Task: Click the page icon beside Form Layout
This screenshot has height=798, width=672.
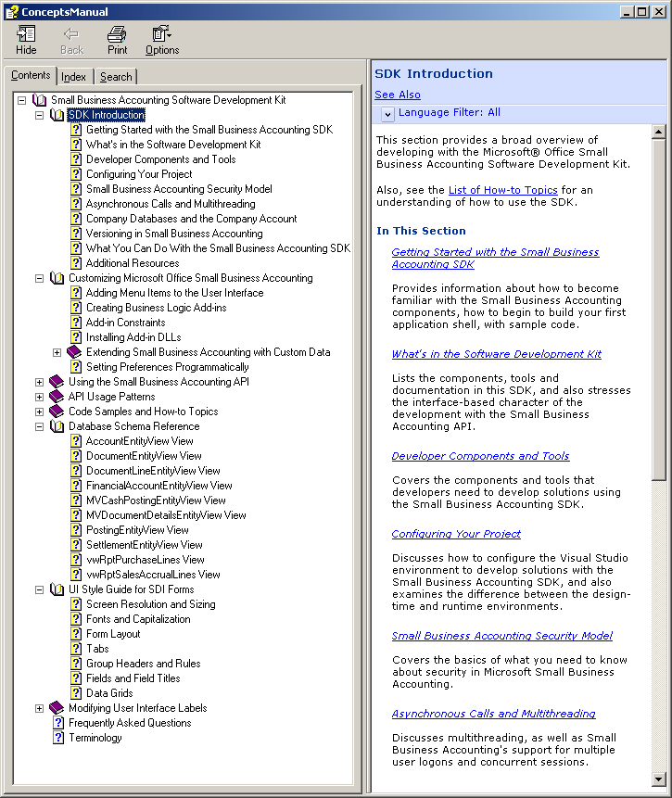Action: [x=76, y=634]
